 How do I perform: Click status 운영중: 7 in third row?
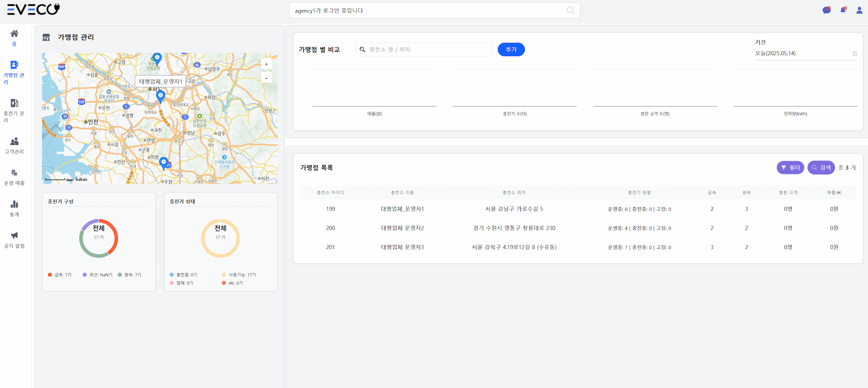pyautogui.click(x=618, y=247)
